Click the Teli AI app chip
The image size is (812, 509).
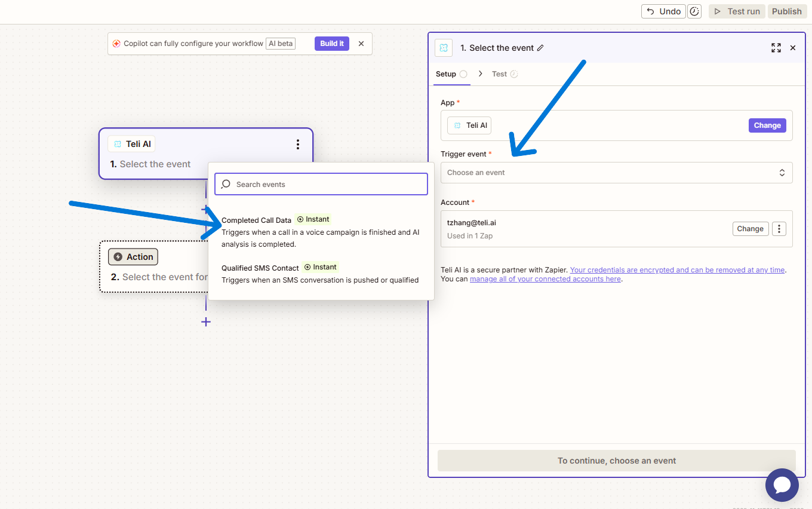coord(469,125)
